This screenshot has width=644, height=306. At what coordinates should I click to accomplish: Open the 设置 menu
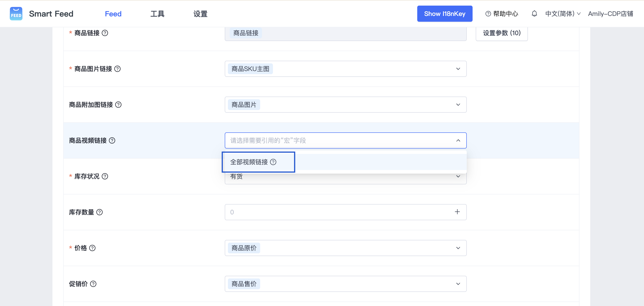pos(200,14)
